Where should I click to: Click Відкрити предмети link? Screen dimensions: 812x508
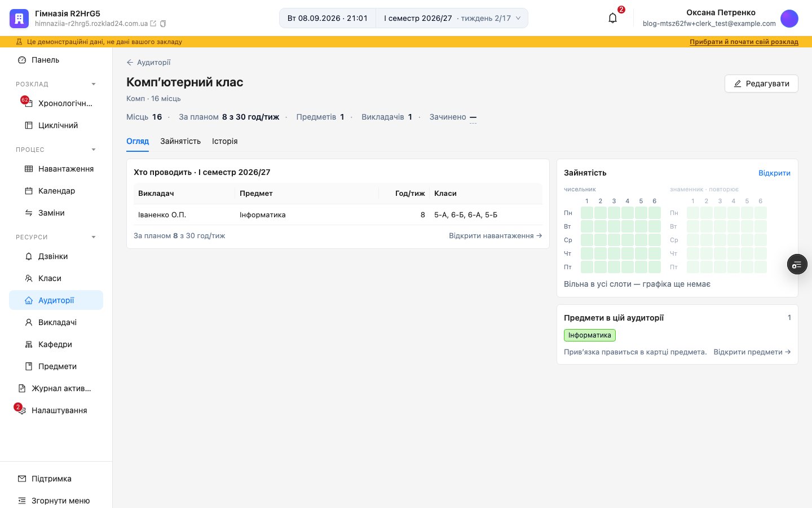pyautogui.click(x=752, y=352)
